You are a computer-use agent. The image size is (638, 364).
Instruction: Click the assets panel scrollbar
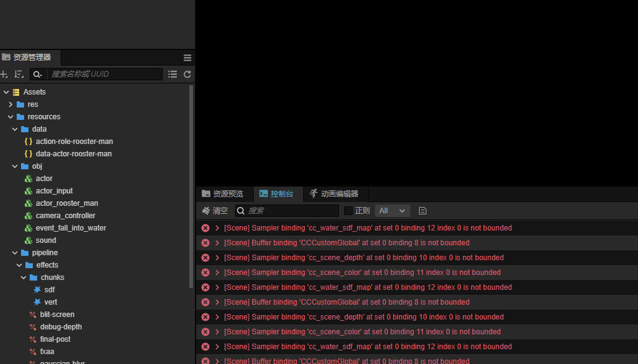tap(191, 187)
